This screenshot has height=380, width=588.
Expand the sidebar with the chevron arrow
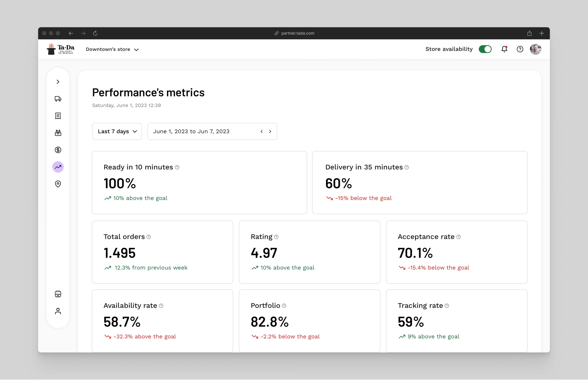pos(58,82)
